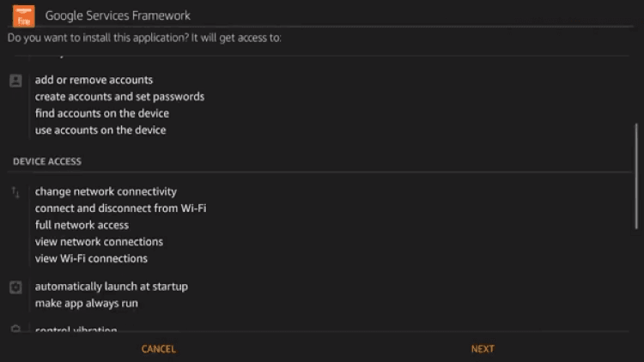Select 'add or remove accounts' permission
This screenshot has width=644, height=362.
click(94, 80)
